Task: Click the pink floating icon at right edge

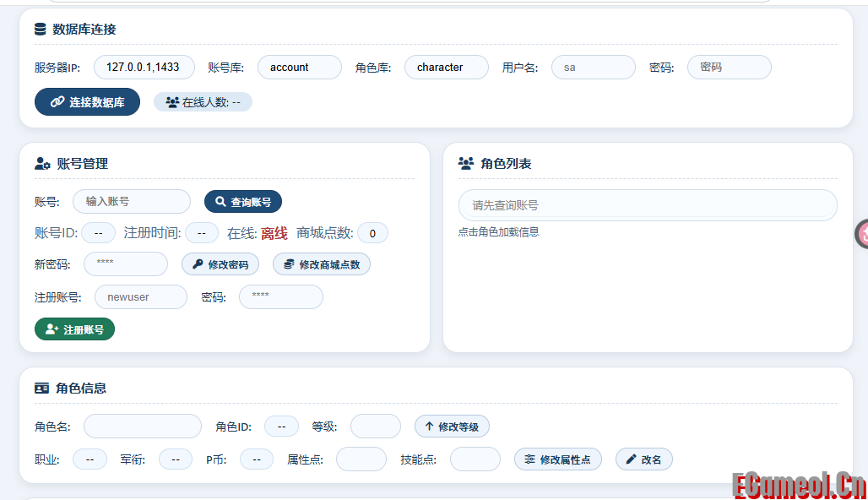Action: click(x=862, y=234)
